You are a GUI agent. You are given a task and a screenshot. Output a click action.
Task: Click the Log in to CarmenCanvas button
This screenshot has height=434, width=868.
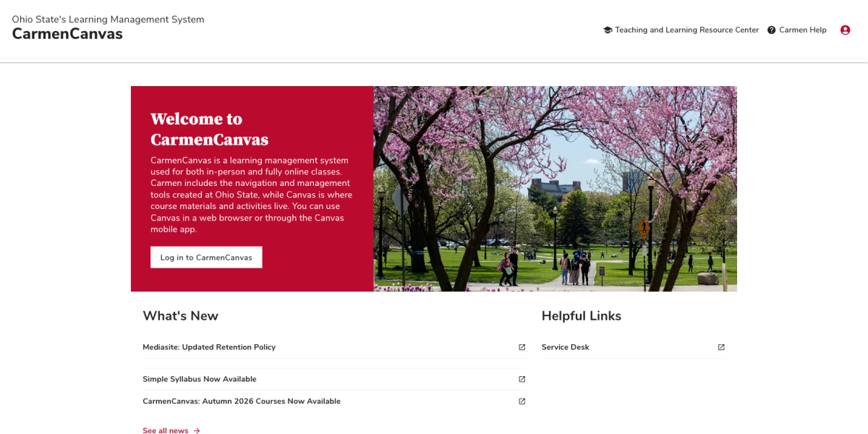coord(206,258)
